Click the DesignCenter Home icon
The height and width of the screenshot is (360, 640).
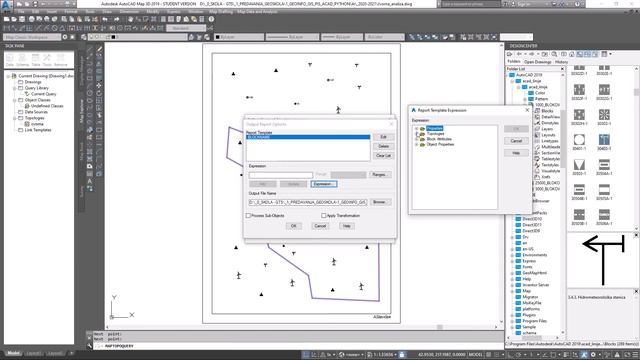pyautogui.click(x=571, y=54)
